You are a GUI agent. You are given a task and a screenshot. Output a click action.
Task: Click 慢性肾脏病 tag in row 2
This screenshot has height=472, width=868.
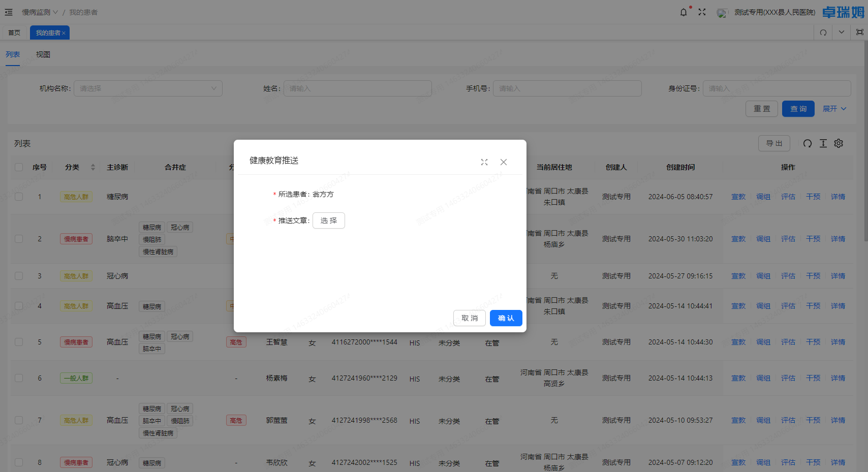[158, 251]
